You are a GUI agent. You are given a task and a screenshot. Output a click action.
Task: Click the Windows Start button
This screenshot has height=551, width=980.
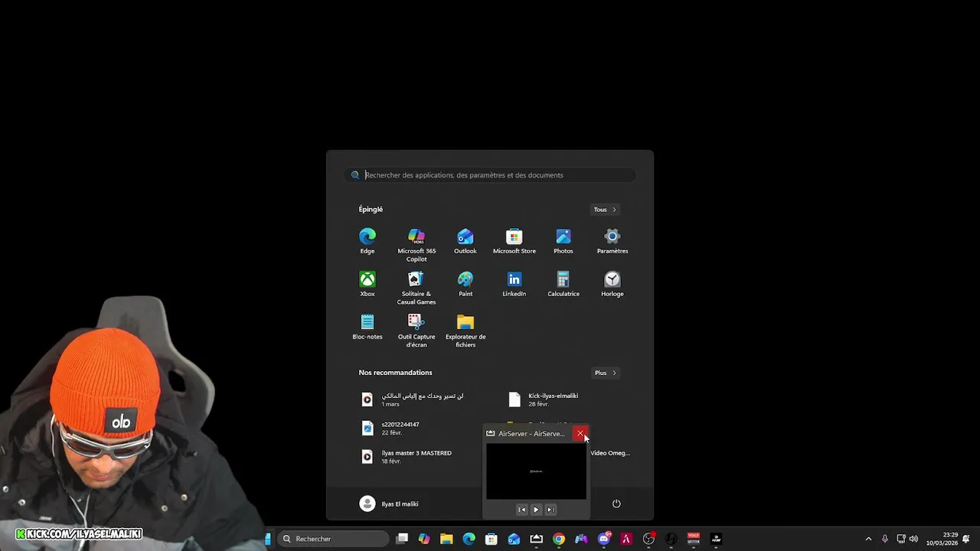pos(267,539)
